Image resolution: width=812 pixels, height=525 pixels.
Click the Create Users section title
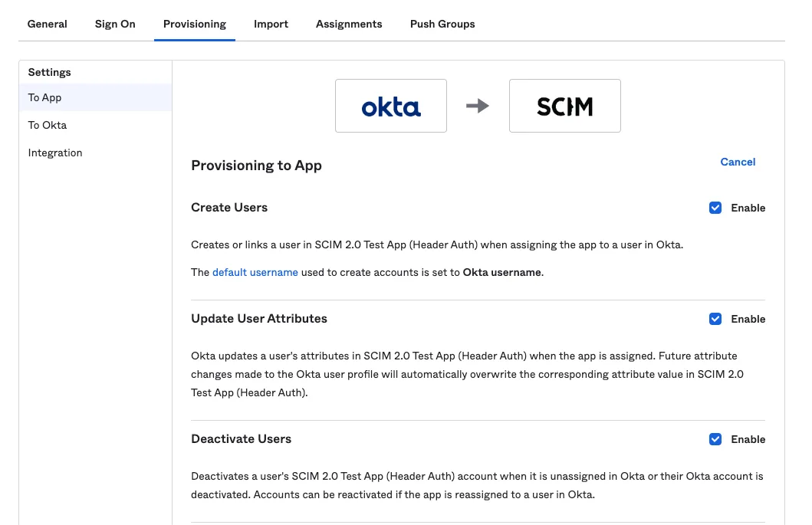tap(229, 207)
